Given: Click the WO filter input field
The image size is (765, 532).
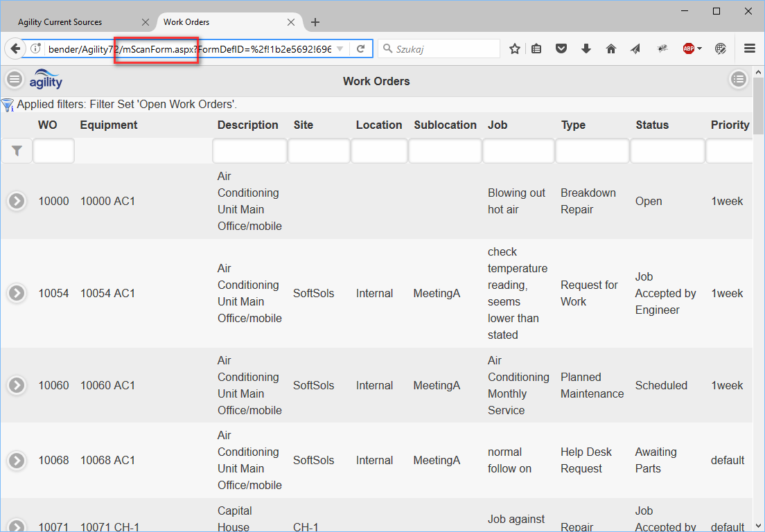Looking at the screenshot, I should coord(53,150).
